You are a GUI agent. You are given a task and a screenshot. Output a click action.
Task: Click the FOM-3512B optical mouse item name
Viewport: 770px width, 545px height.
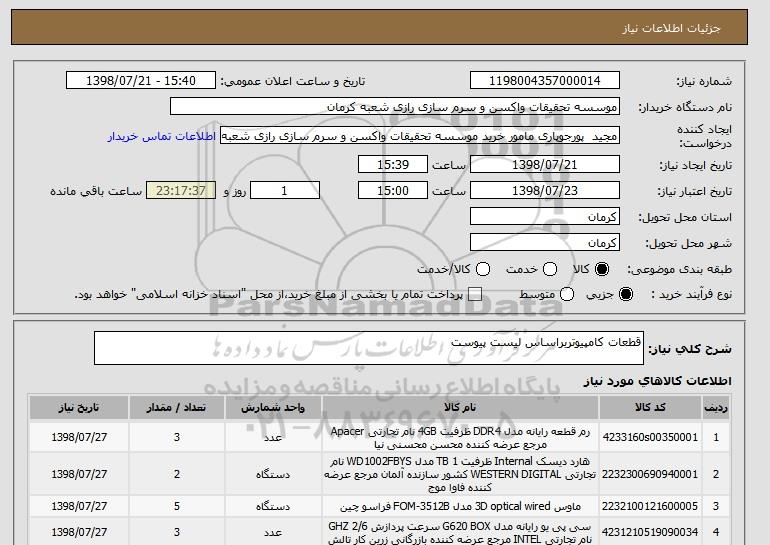coord(460,506)
